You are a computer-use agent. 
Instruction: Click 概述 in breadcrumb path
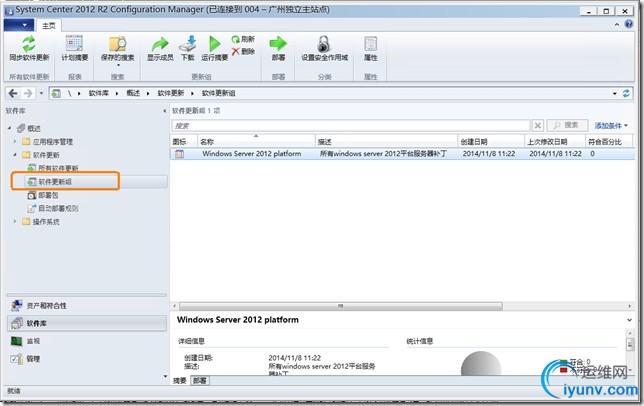[x=133, y=93]
